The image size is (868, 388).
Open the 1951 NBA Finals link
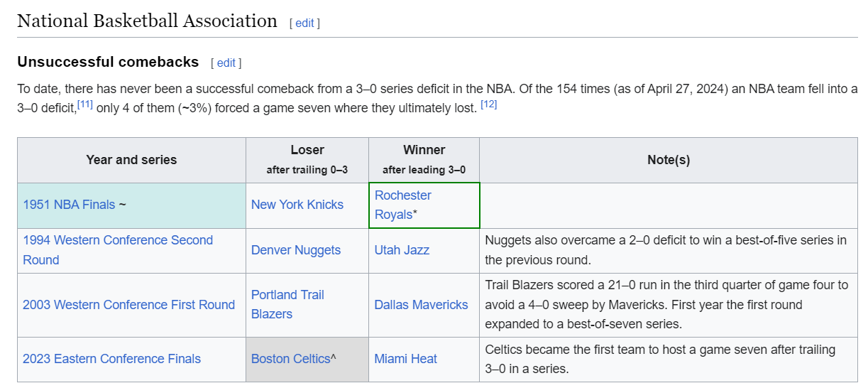[69, 205]
